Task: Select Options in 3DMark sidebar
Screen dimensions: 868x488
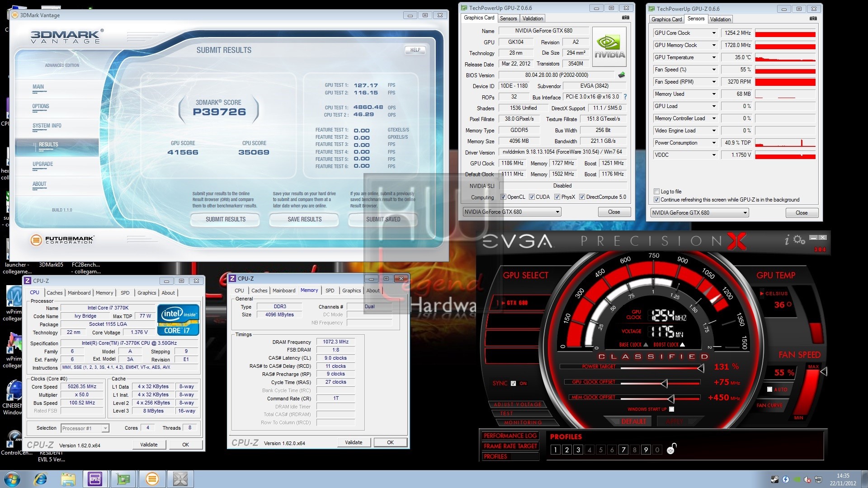Action: tap(41, 106)
